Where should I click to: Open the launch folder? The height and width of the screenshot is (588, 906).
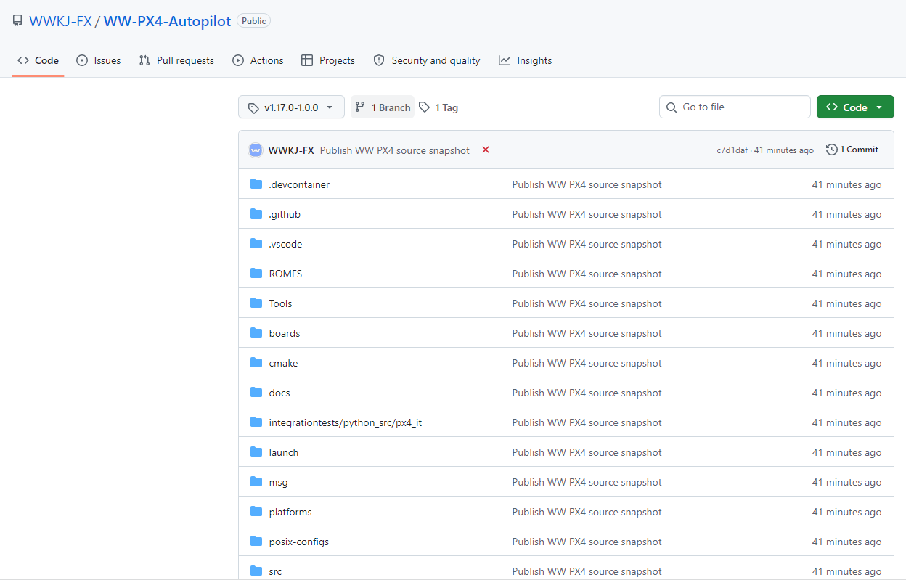pos(284,452)
